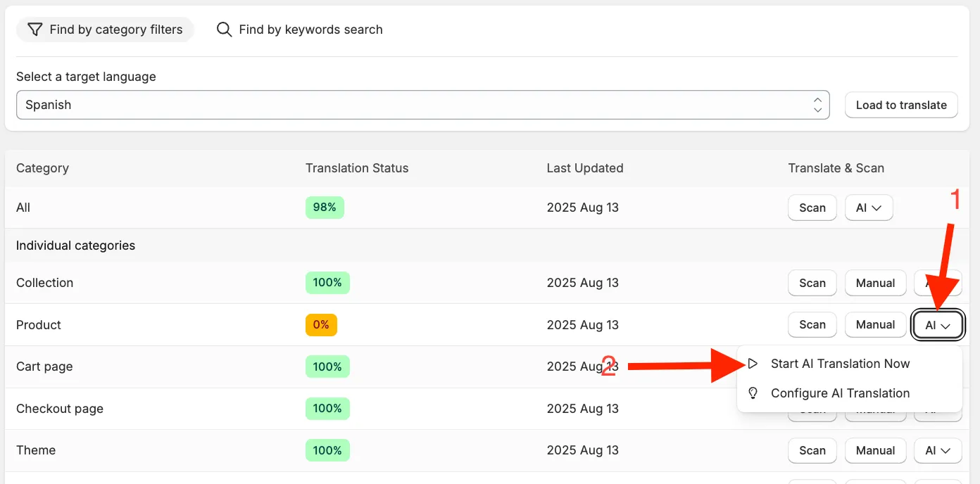Image resolution: width=980 pixels, height=484 pixels.
Task: Click the lightbulb icon beside Configure AI Translation
Action: coord(753,393)
